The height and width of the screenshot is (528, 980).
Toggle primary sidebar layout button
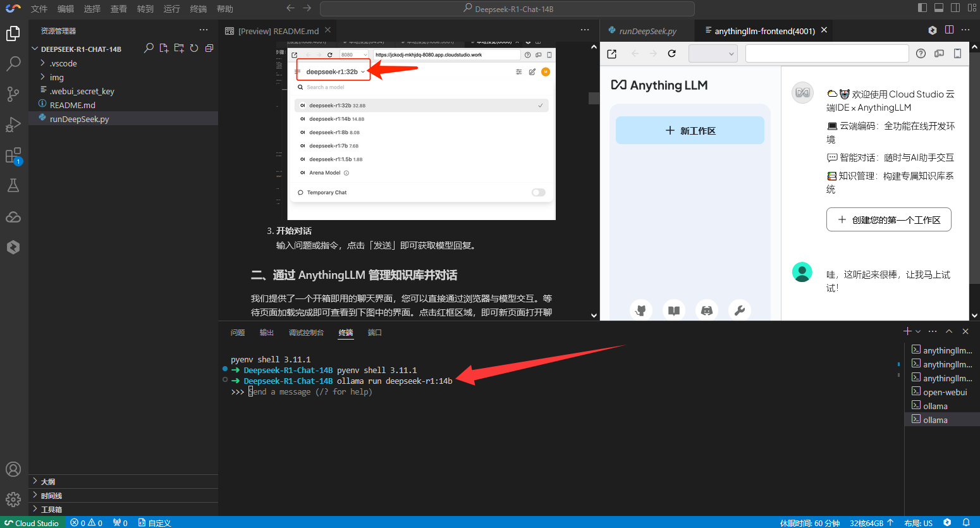[x=922, y=8]
